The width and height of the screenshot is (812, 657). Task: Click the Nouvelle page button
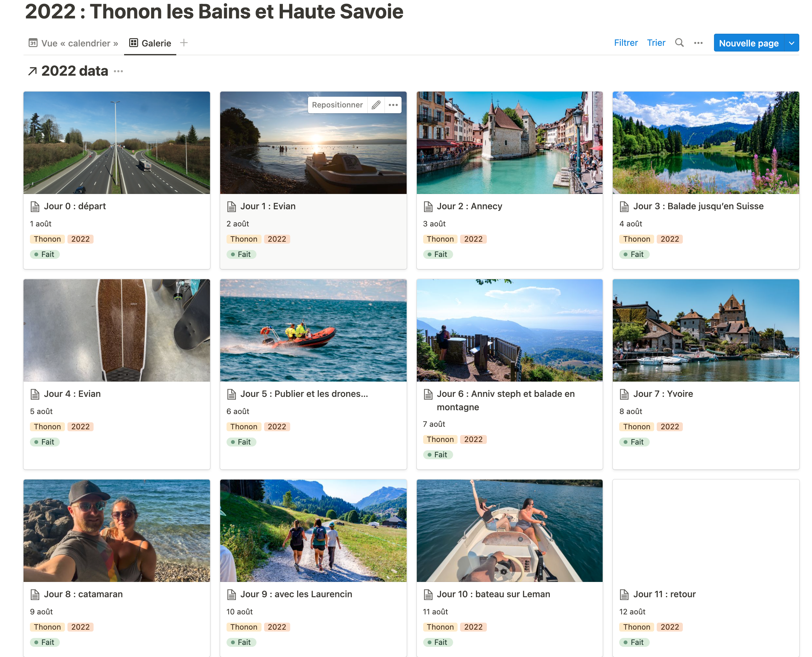click(x=748, y=43)
